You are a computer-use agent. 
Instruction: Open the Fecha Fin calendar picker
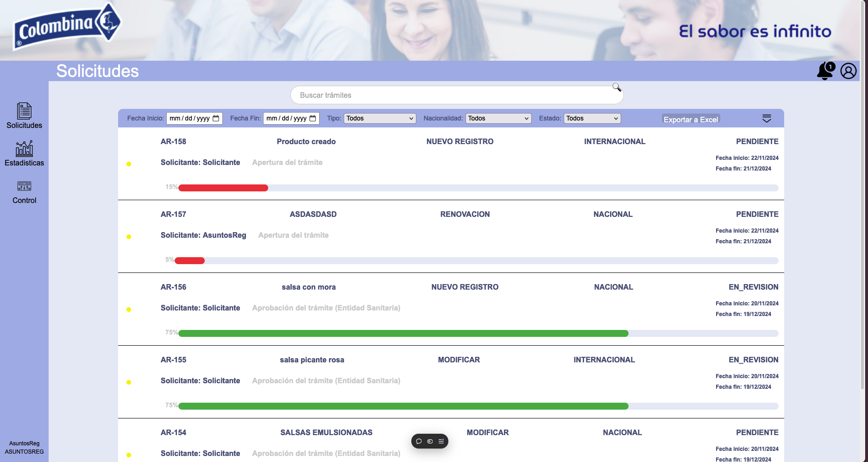click(313, 118)
